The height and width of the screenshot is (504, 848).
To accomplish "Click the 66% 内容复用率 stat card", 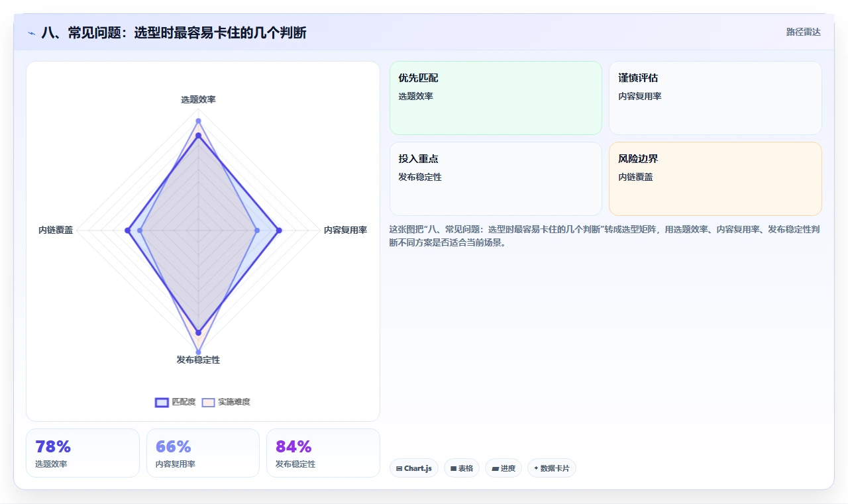I will 203,453.
